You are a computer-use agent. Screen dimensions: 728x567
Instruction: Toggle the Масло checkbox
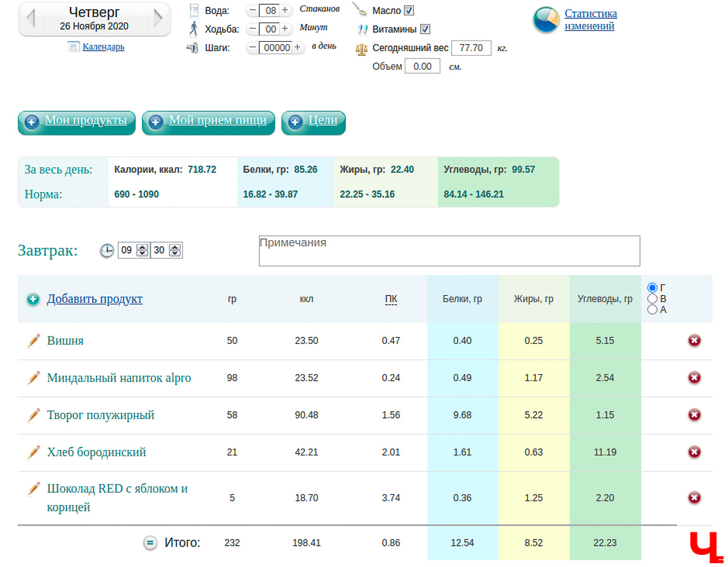tap(409, 10)
